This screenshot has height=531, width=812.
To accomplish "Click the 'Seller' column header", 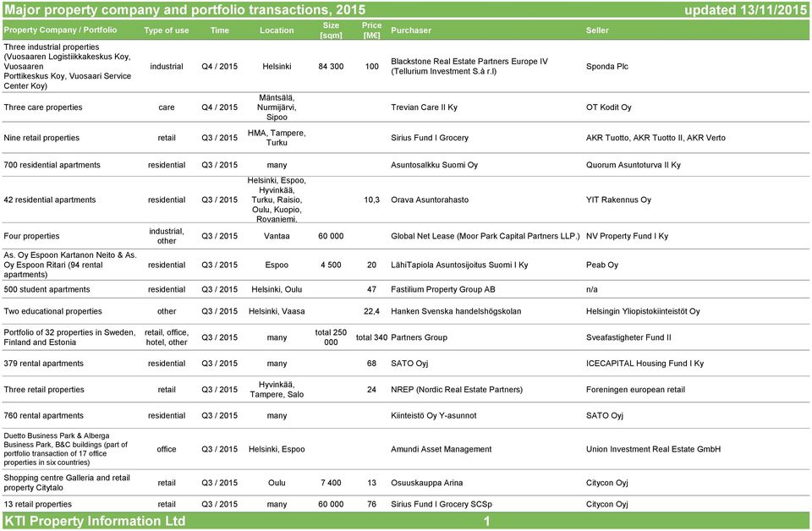I will pyautogui.click(x=597, y=30).
